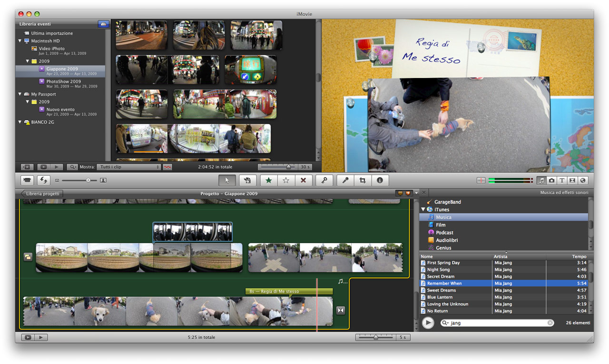Select Musica in the iTunes list
The height and width of the screenshot is (364, 609).
coord(503,217)
